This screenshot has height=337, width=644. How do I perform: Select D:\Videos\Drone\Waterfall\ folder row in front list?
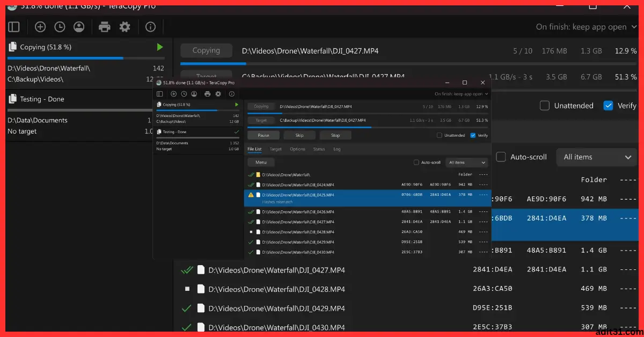click(x=368, y=175)
